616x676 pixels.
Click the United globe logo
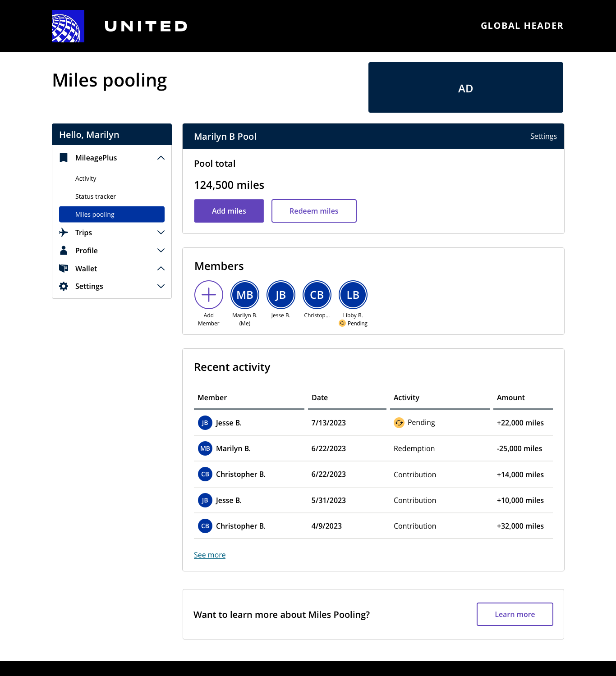point(68,26)
